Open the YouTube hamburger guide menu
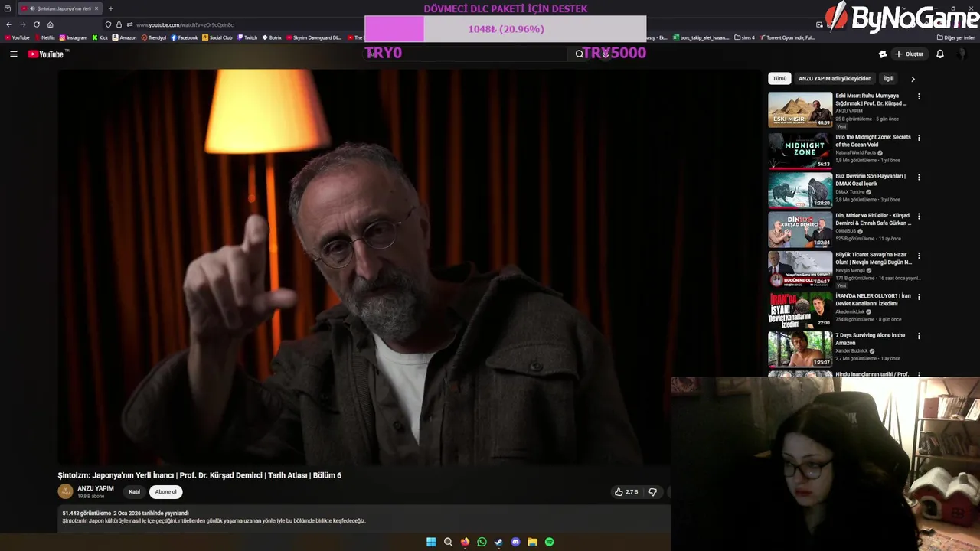Screen dimensions: 980x551 coord(13,54)
